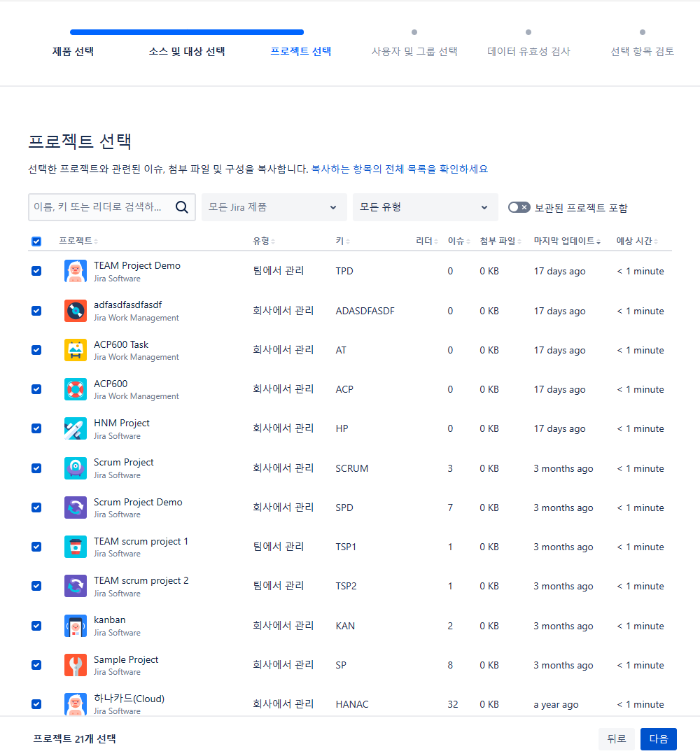700x756 pixels.
Task: Uncheck the Scrum Project Demo checkbox
Action: 36,507
